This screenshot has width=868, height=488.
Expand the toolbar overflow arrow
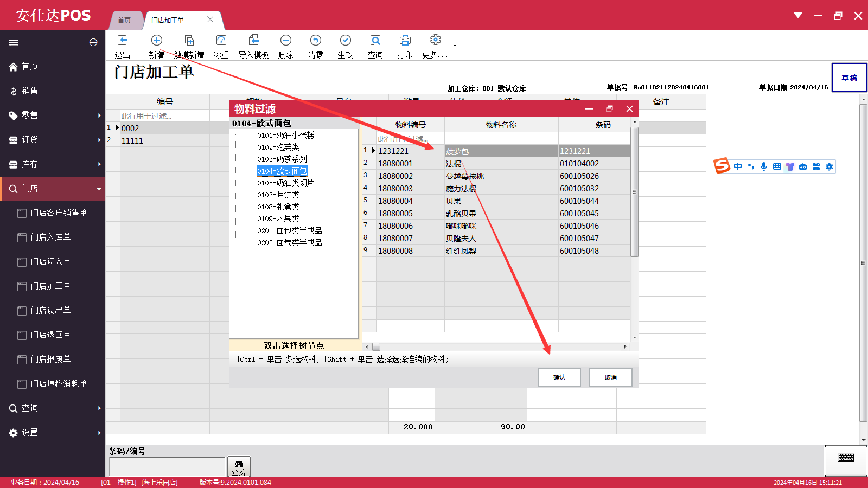click(x=455, y=46)
